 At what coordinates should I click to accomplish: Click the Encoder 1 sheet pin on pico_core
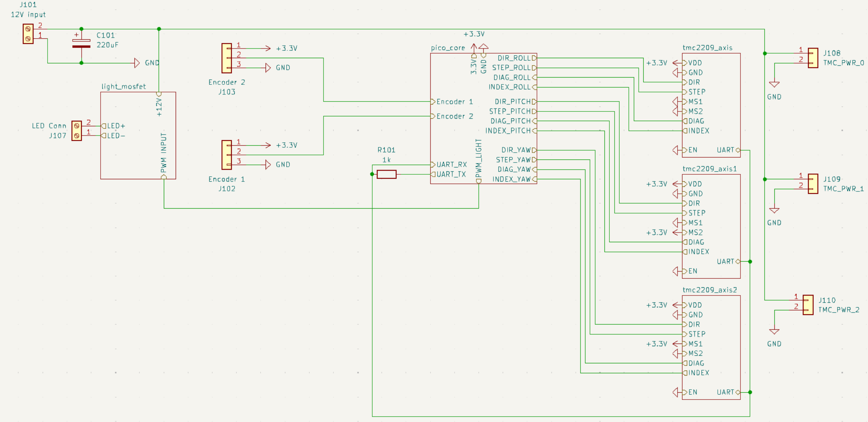(452, 102)
